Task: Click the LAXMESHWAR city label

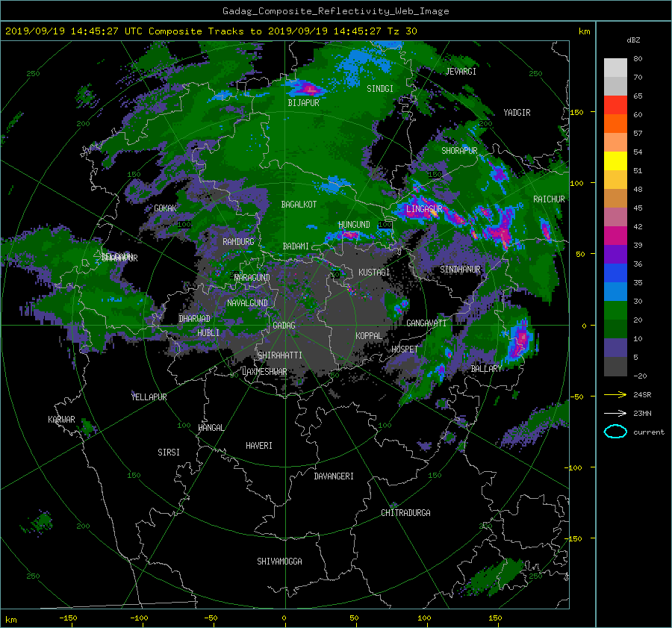Action: pos(264,372)
